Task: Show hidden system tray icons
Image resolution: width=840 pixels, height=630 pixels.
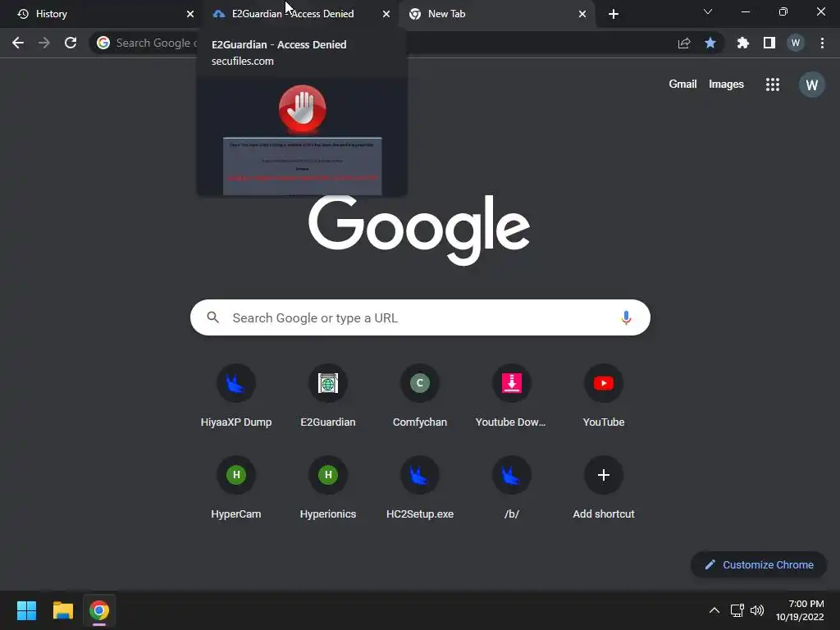Action: (714, 610)
